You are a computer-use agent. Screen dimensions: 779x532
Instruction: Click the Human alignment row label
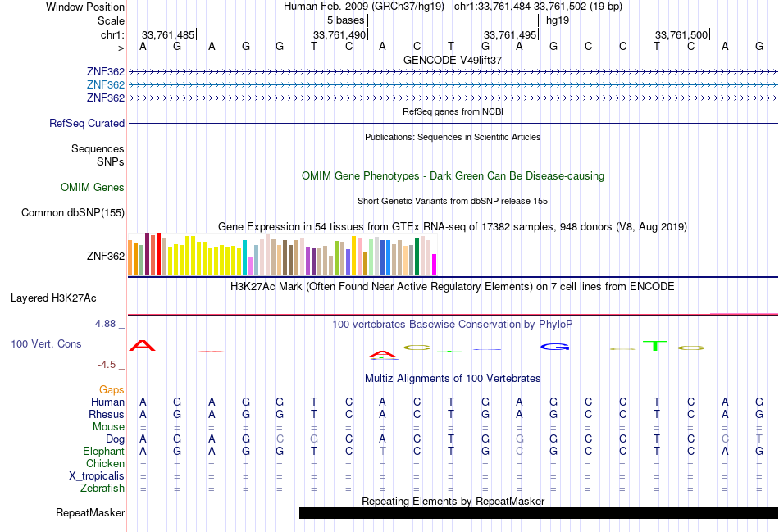(x=107, y=402)
